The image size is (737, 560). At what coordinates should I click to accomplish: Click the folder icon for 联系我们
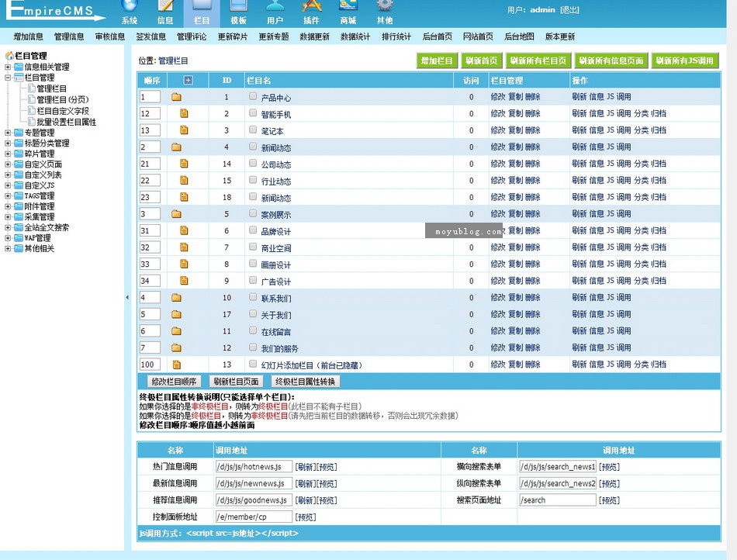point(176,298)
